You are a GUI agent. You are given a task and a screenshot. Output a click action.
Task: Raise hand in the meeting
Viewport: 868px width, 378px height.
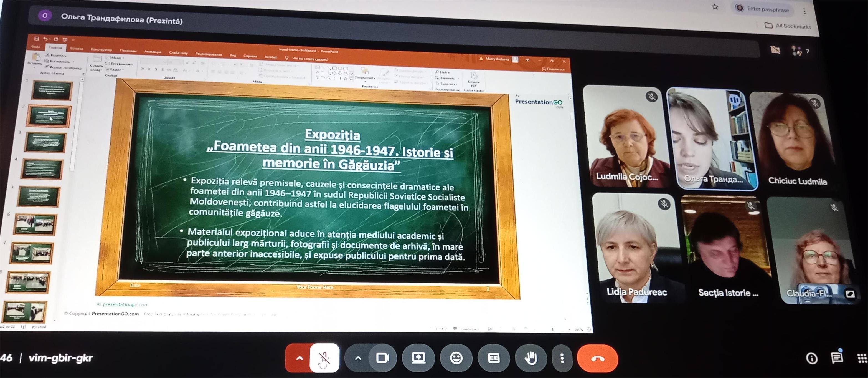click(x=531, y=358)
